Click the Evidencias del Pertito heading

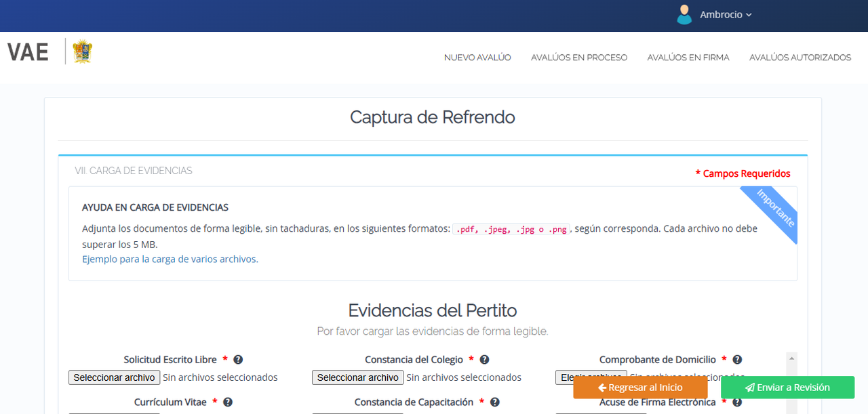point(433,310)
